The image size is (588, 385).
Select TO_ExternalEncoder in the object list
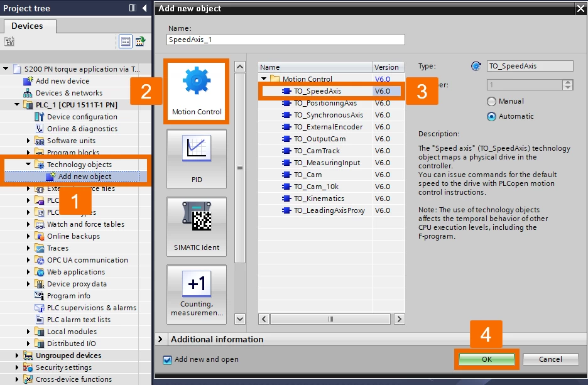pyautogui.click(x=331, y=127)
